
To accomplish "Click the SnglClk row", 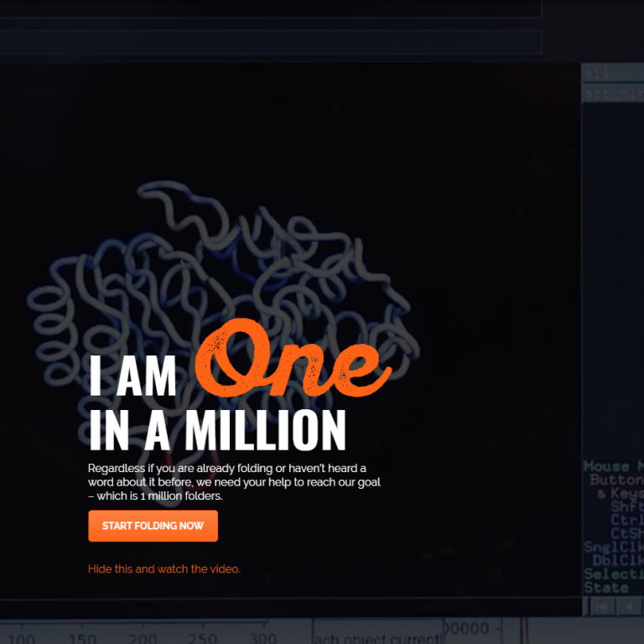I will coord(614,547).
